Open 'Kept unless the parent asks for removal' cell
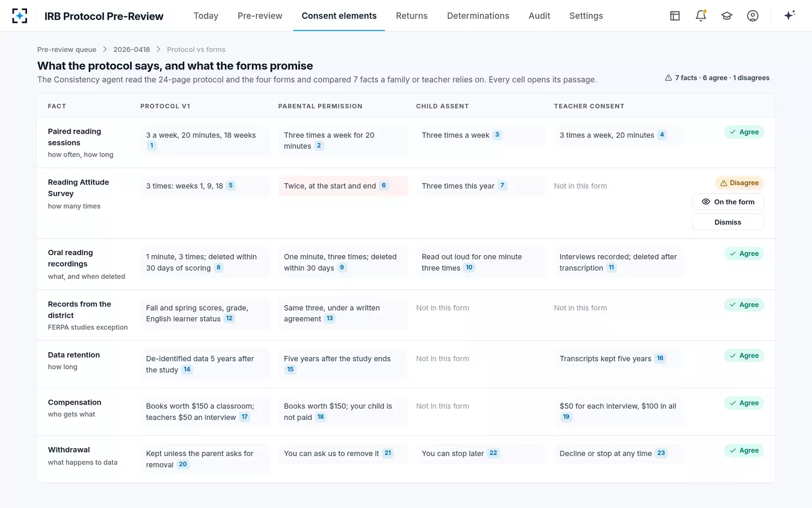 205,459
